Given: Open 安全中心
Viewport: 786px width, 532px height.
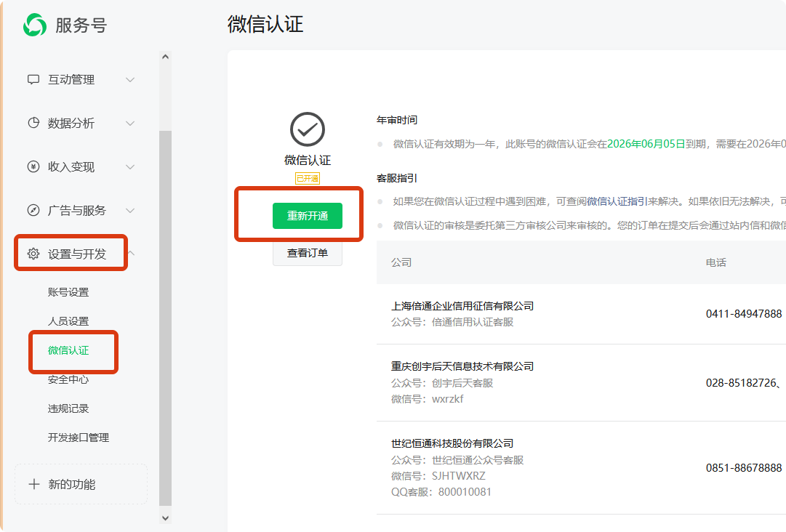Looking at the screenshot, I should (68, 379).
